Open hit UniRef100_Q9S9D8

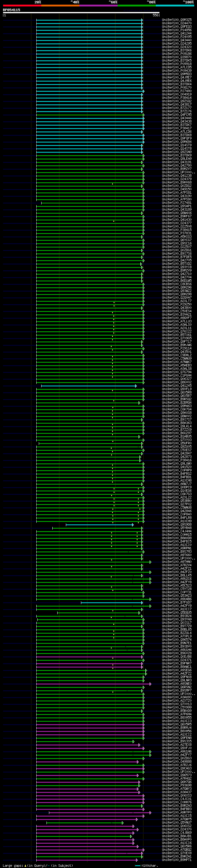[x=177, y=525]
